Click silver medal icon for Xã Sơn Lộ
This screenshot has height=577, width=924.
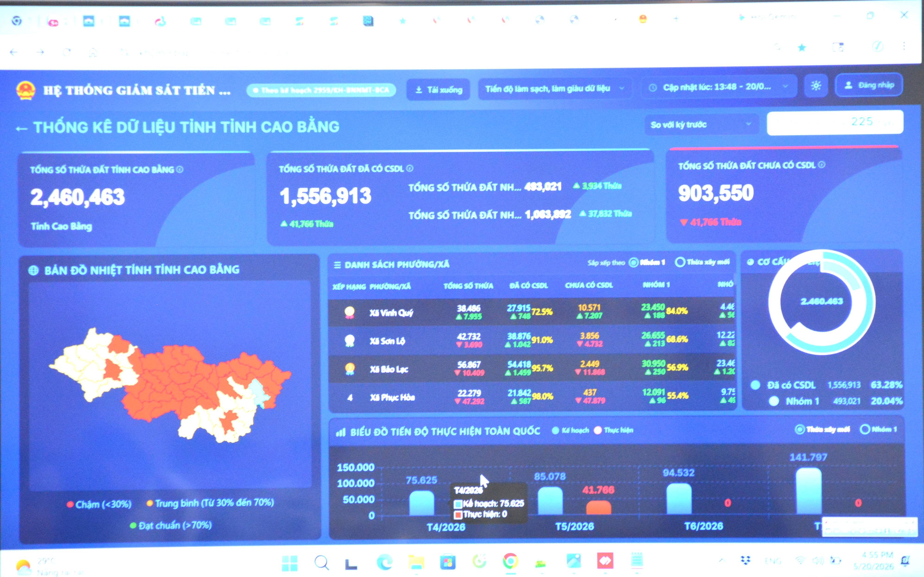349,340
